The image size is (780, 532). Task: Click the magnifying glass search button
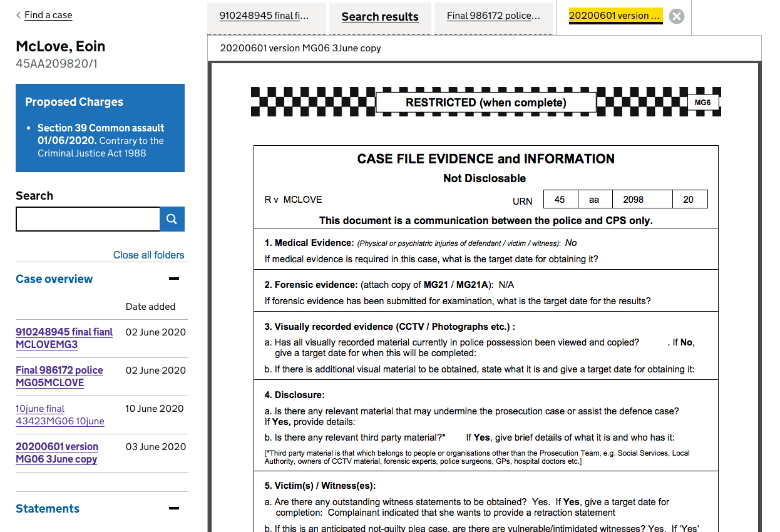[x=172, y=219]
